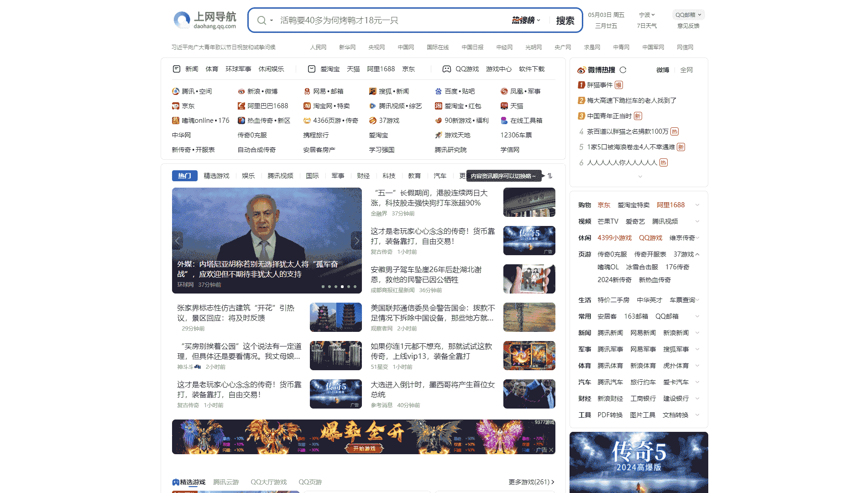Show next slide in news carousel

pyautogui.click(x=356, y=240)
